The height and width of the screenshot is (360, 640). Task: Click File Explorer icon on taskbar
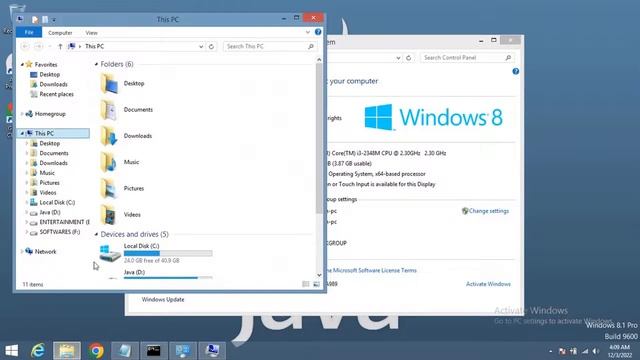click(67, 351)
